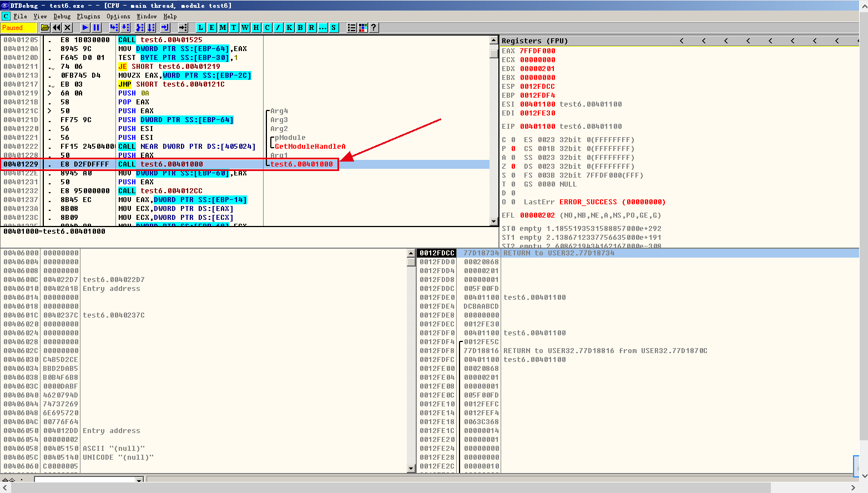The image size is (868, 493).
Task: Select the JMP SHORT test6.0040121C line
Action: click(x=171, y=84)
